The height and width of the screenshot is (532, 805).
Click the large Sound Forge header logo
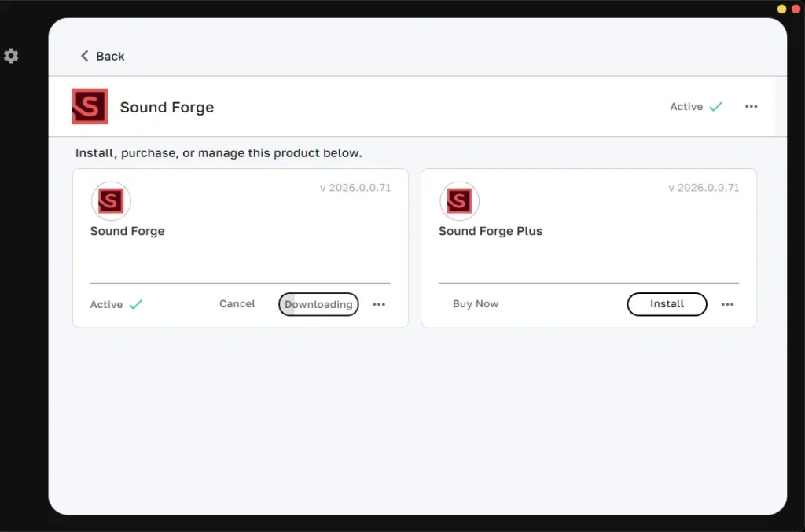pos(90,106)
